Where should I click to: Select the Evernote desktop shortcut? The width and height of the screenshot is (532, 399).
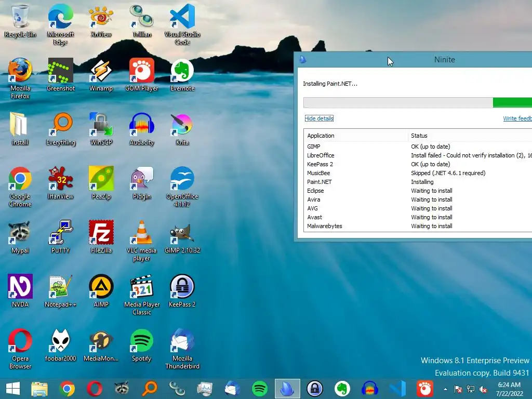coord(182,75)
